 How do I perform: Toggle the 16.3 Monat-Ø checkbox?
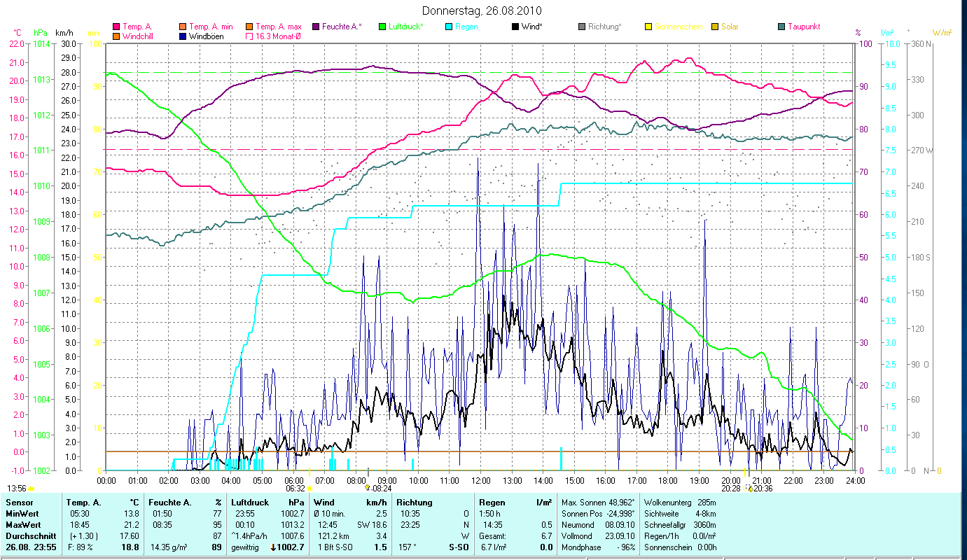(x=249, y=36)
